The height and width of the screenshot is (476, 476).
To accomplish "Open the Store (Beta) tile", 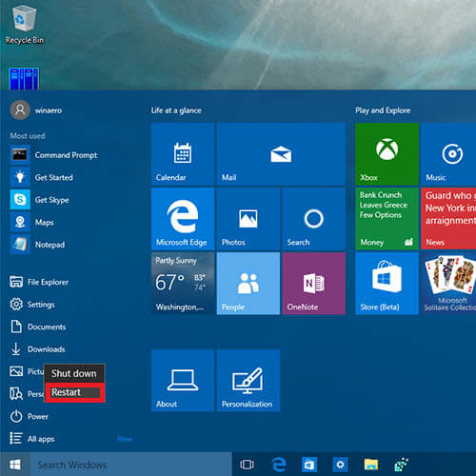I will [387, 284].
